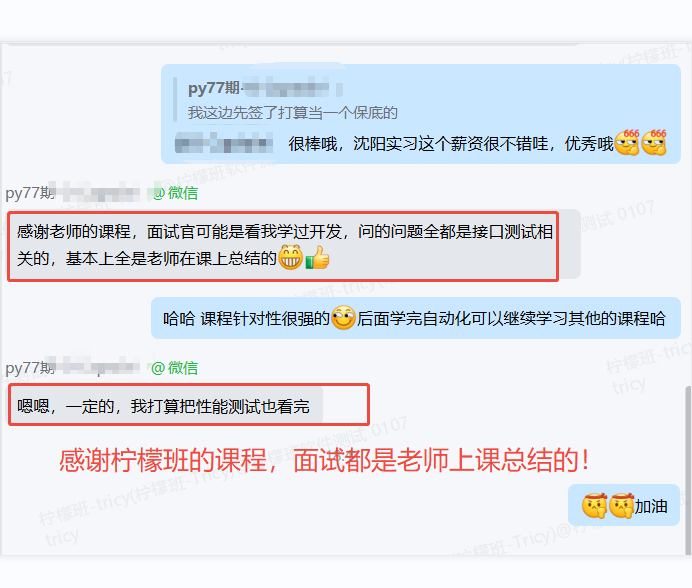
Task: Open the quoted message 我这边先签了打算当一个保底的
Action: (293, 113)
